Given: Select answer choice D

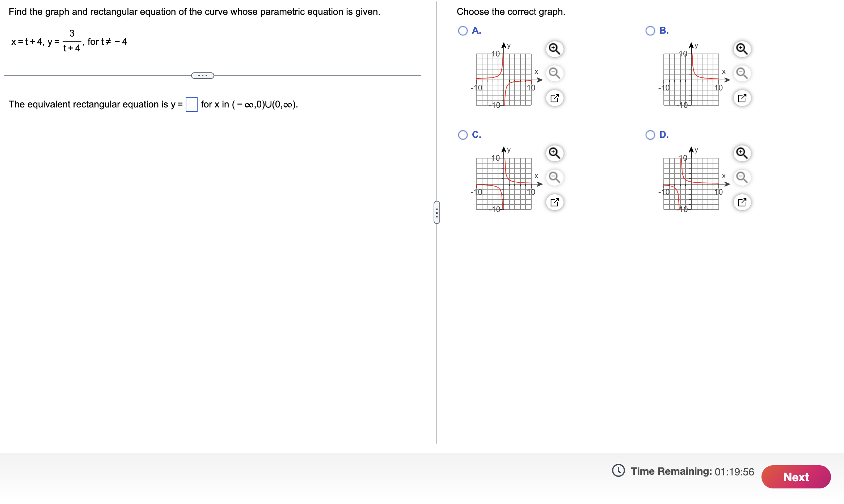Looking at the screenshot, I should 650,134.
